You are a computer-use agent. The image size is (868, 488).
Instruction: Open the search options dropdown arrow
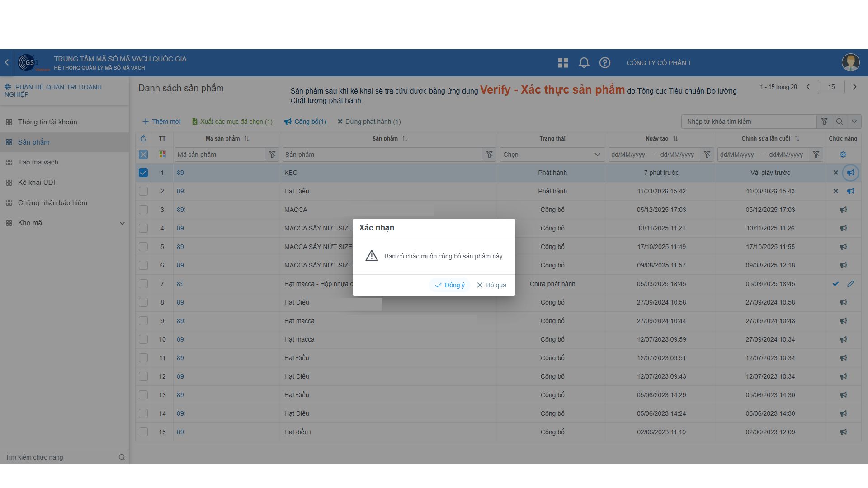[x=854, y=122]
